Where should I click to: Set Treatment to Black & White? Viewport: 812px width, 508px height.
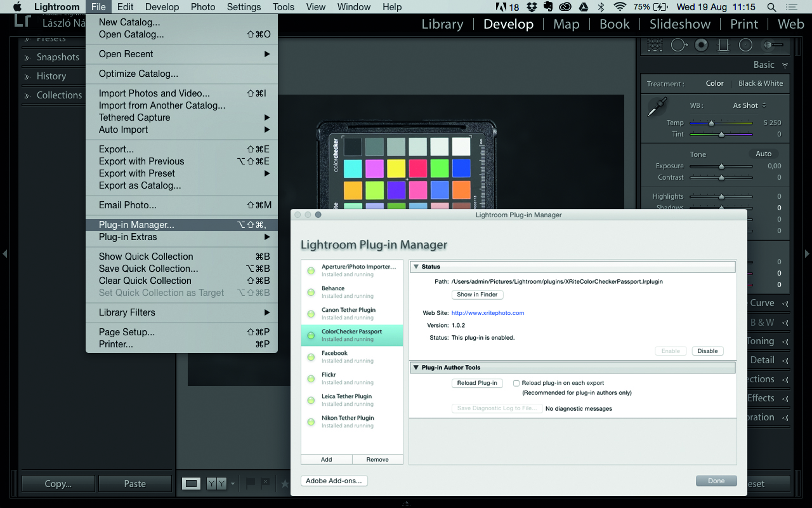pyautogui.click(x=761, y=83)
